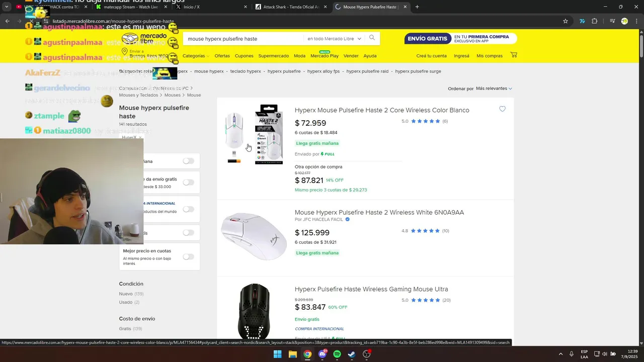Close the Attack Shark tab
This screenshot has height=362, width=644.
coord(325,7)
